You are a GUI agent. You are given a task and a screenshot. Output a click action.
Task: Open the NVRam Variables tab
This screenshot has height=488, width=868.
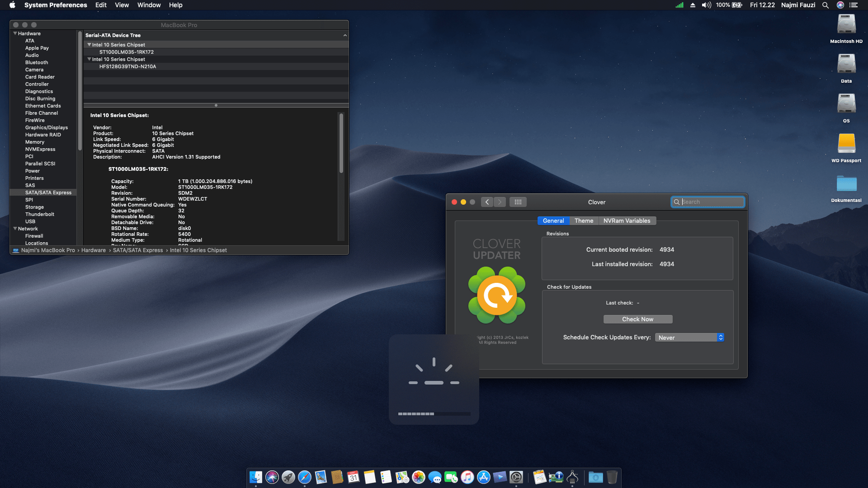tap(627, 221)
